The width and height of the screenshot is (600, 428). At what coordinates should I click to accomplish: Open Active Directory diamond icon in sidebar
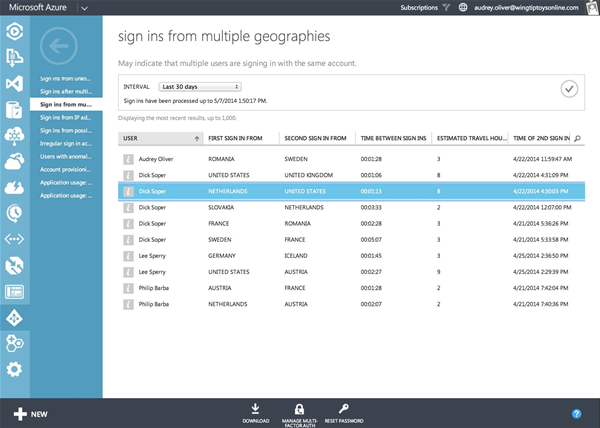15,318
